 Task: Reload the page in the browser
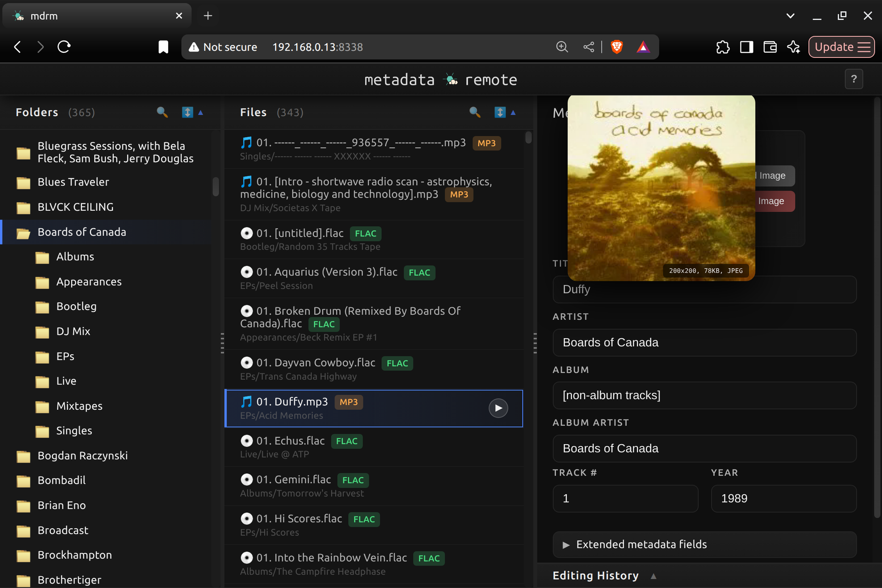[64, 47]
